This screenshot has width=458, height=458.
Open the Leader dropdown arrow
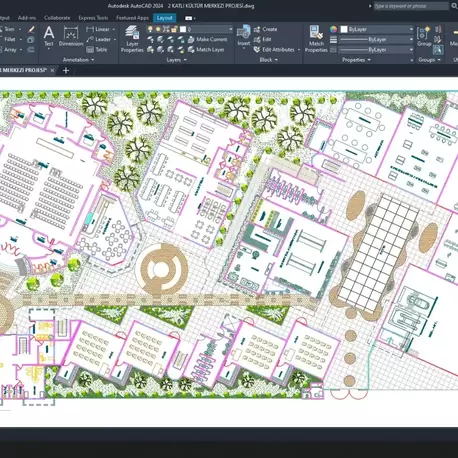pyautogui.click(x=115, y=39)
